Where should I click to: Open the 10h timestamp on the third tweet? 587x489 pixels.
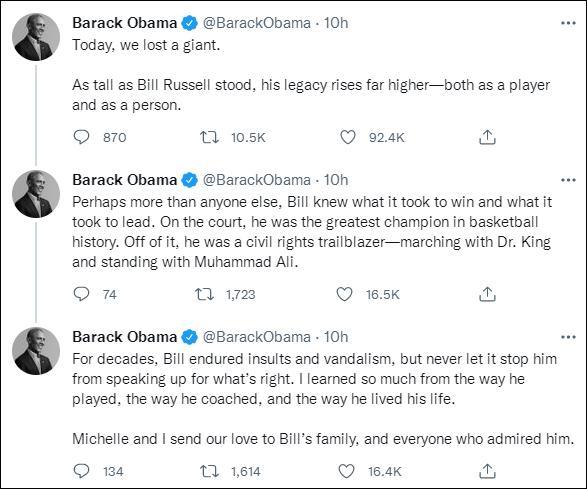pyautogui.click(x=336, y=337)
